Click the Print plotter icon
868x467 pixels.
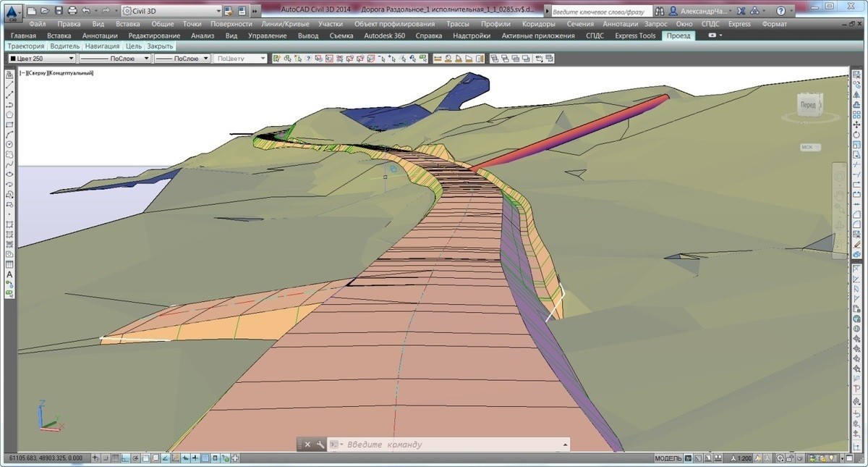71,11
